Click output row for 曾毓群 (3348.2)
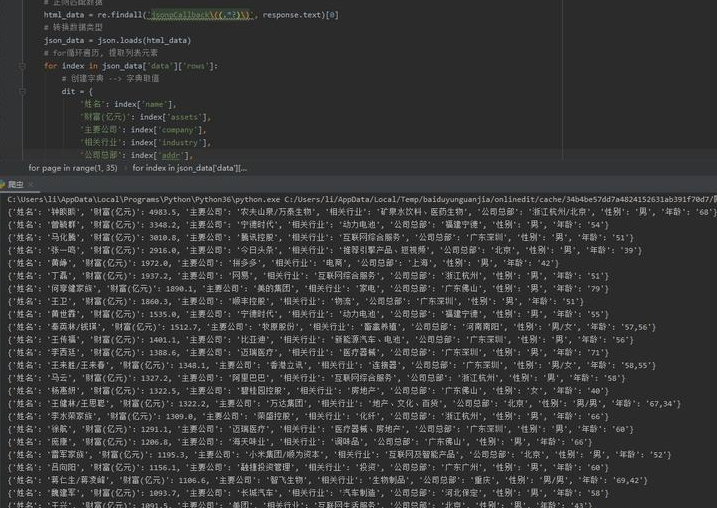The image size is (717, 508). (x=308, y=225)
